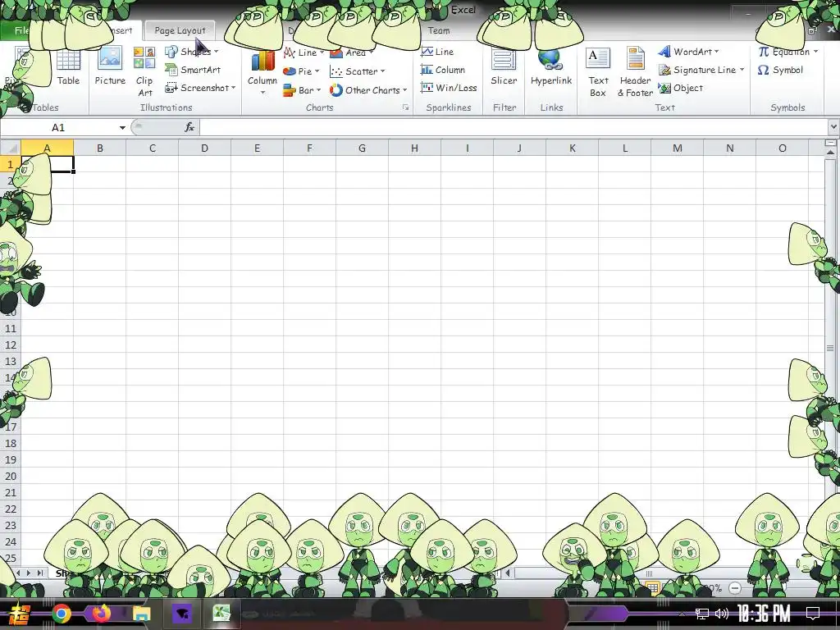Select column H header
This screenshot has height=630, width=840.
(x=414, y=148)
